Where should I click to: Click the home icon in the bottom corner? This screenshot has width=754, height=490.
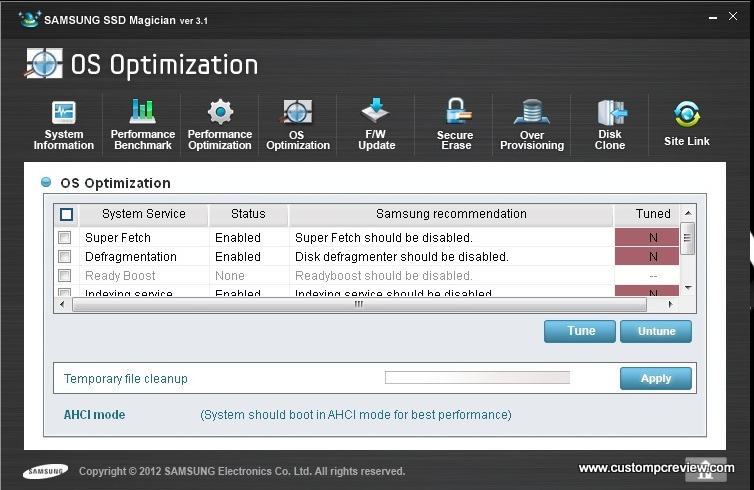[x=705, y=469]
